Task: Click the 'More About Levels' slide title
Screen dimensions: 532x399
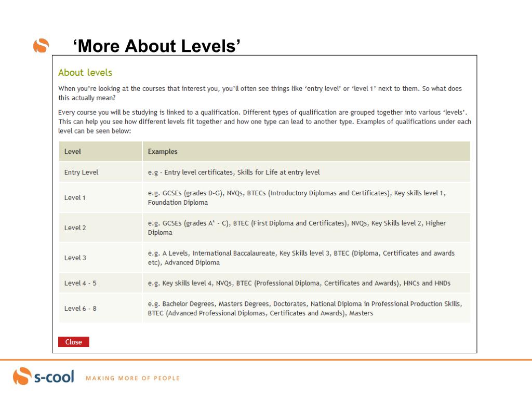Action: (156, 46)
